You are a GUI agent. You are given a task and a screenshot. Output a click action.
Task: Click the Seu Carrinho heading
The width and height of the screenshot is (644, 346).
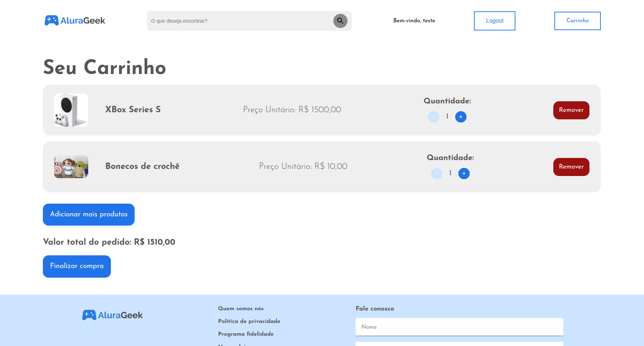pyautogui.click(x=104, y=67)
